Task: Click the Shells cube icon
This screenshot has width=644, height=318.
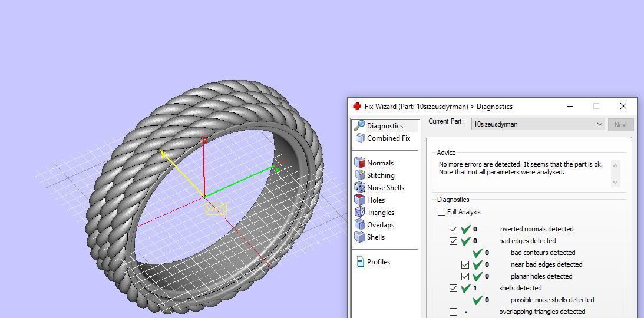Action: pyautogui.click(x=360, y=237)
